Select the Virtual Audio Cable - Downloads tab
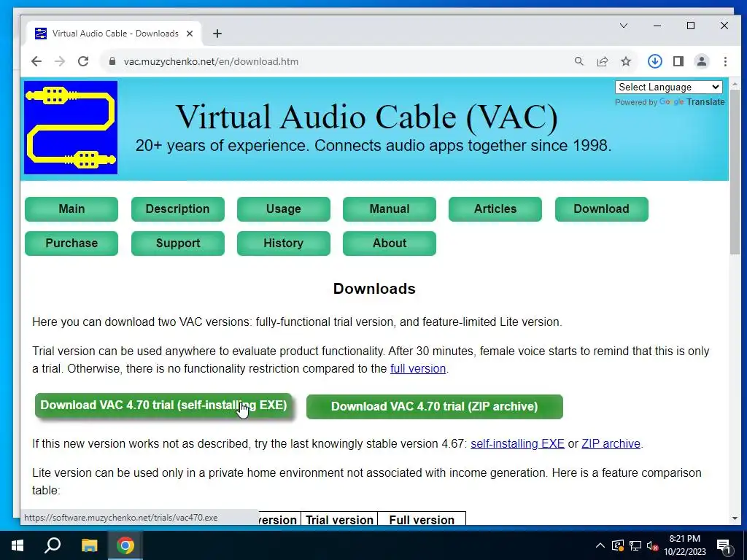 (x=115, y=34)
